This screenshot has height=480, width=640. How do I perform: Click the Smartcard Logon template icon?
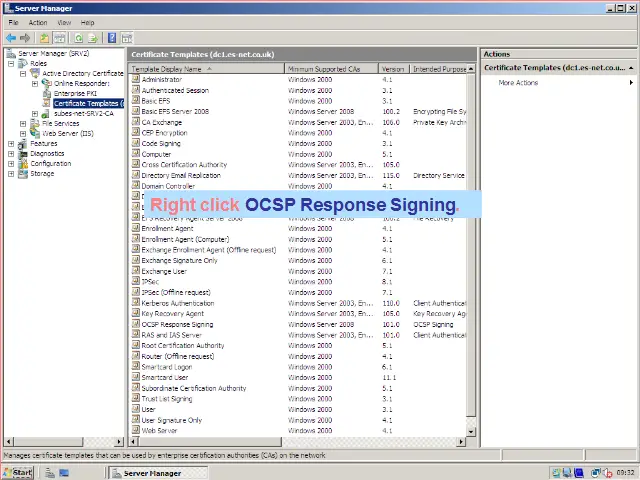(x=136, y=366)
